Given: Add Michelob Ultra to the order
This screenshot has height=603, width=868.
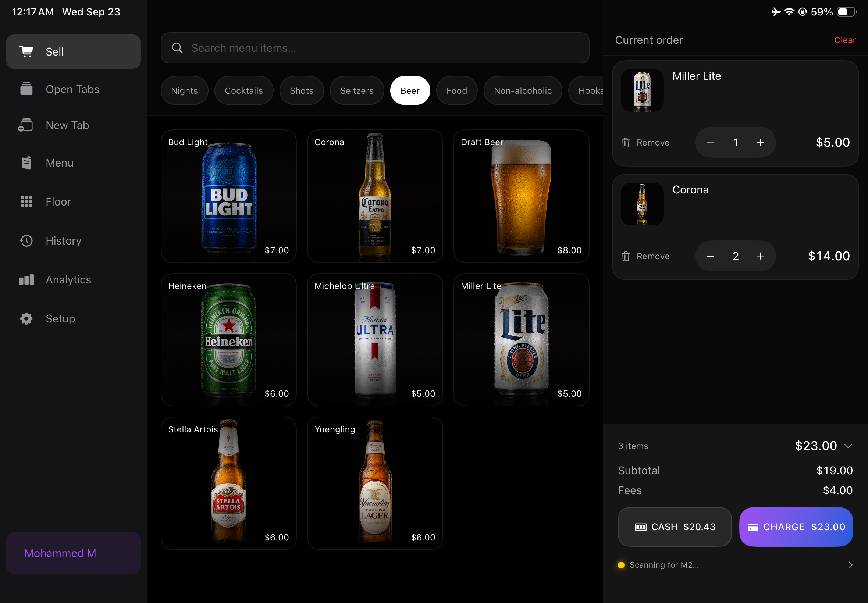Looking at the screenshot, I should 375,340.
